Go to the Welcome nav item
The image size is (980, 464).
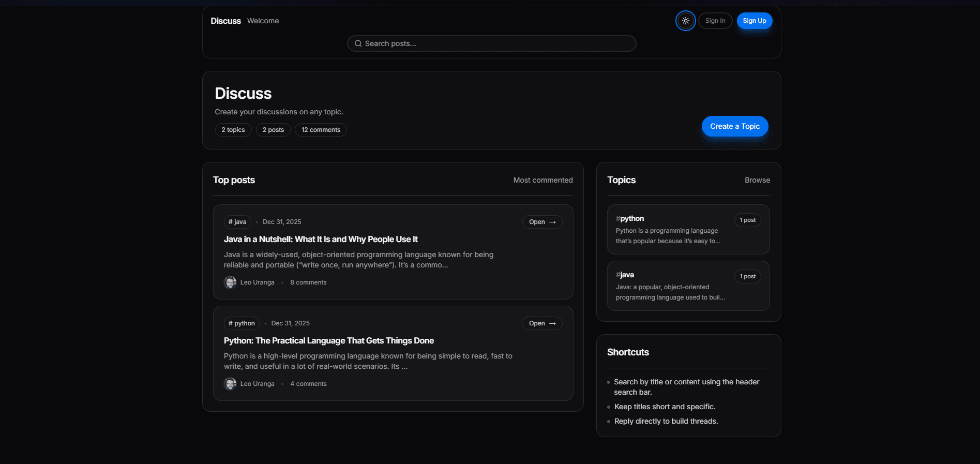click(263, 21)
